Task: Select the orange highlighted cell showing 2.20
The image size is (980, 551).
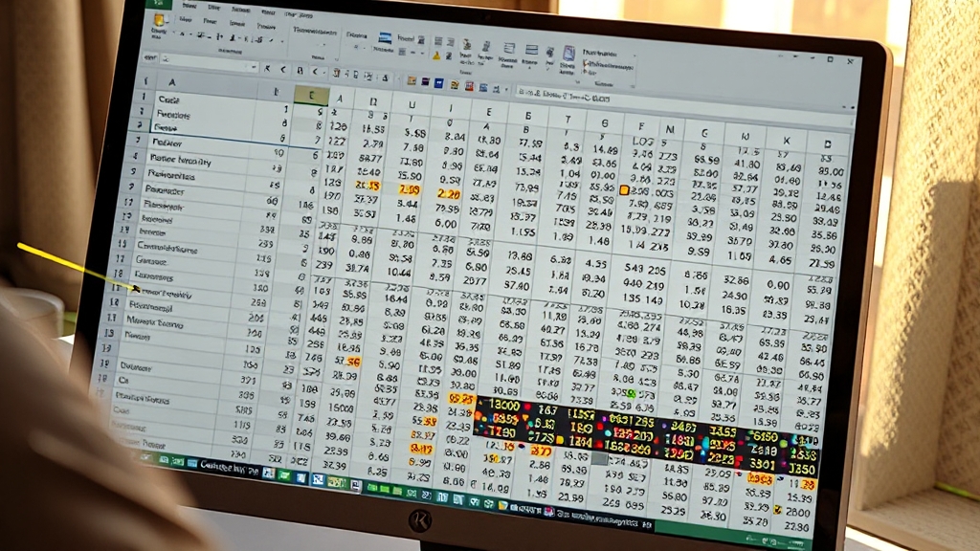Action: (447, 194)
